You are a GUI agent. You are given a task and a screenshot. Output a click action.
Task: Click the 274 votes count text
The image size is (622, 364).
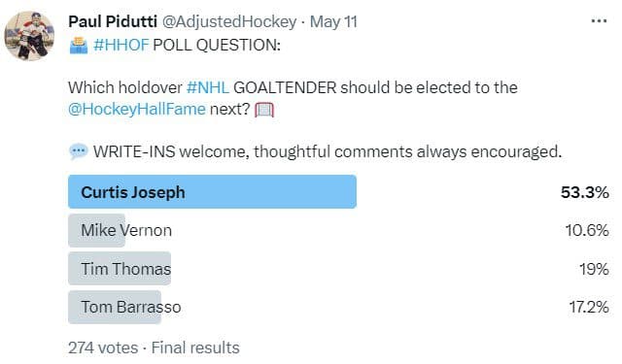point(103,347)
